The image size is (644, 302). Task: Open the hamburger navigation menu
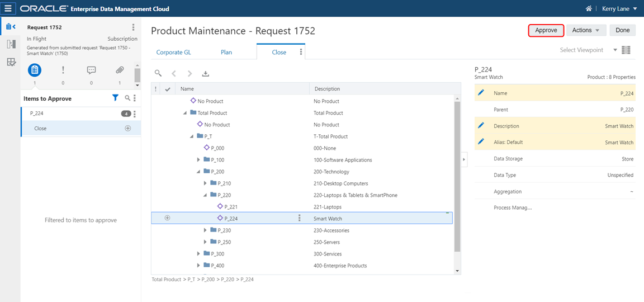pyautogui.click(x=8, y=8)
